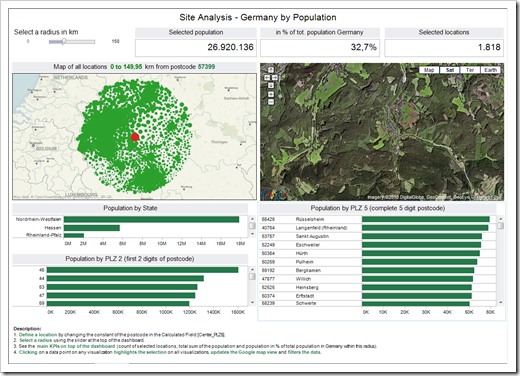Switch Google map to Earth view
The height and width of the screenshot is (376, 520).
(490, 70)
